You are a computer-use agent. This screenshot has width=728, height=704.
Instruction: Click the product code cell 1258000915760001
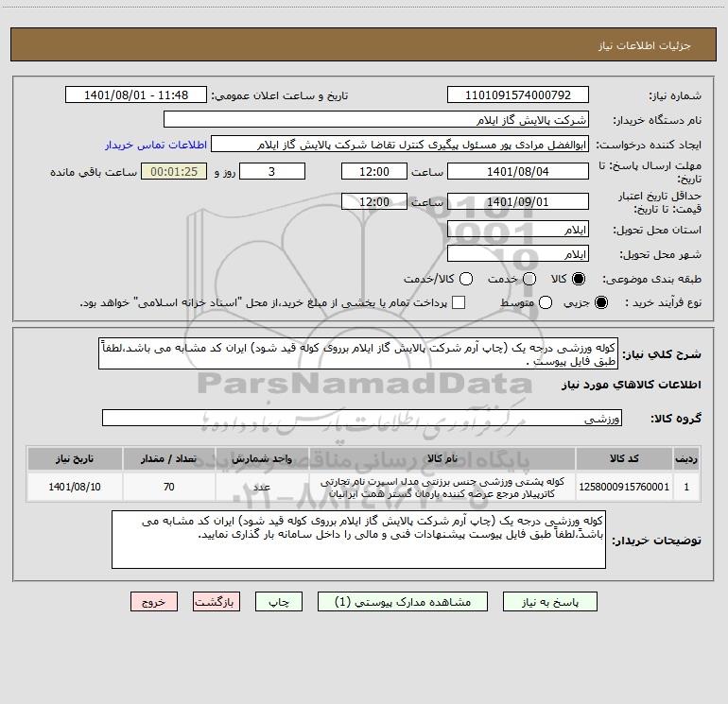pos(624,487)
